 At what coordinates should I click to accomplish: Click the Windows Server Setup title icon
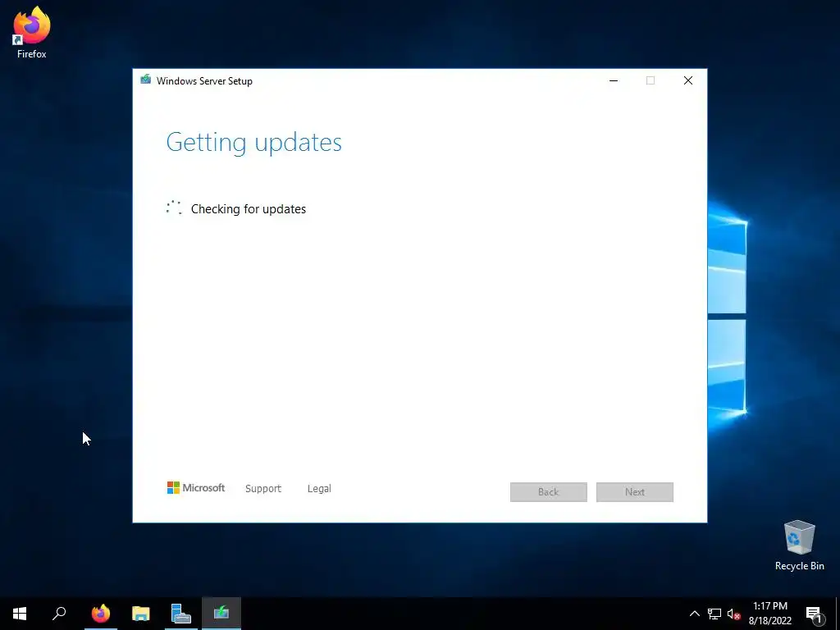(146, 80)
